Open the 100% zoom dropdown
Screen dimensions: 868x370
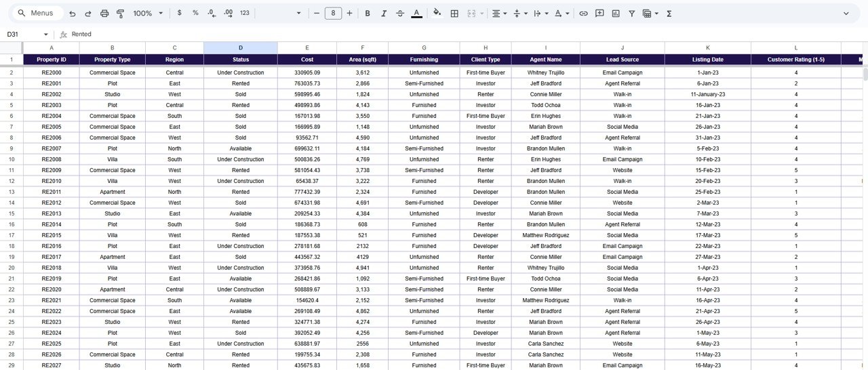click(x=148, y=14)
